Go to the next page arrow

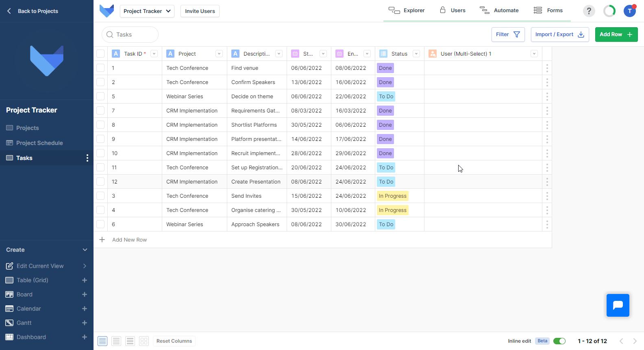pyautogui.click(x=635, y=341)
